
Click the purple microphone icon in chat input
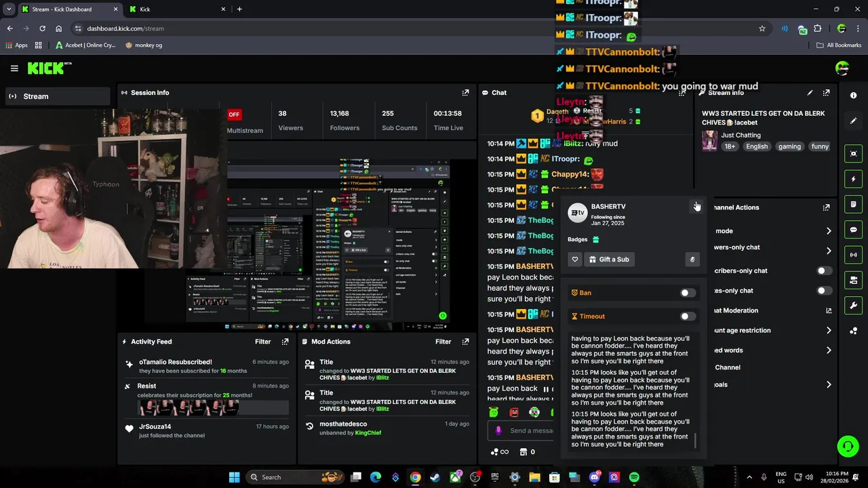[498, 430]
